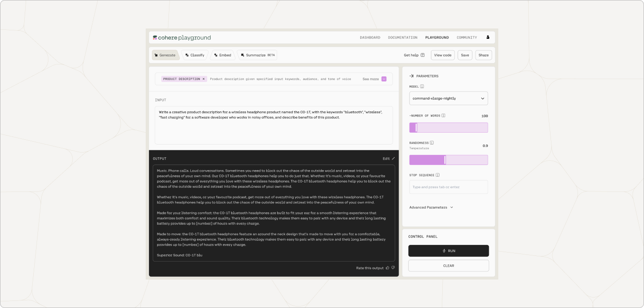Click the 'INPUT' section label
The width and height of the screenshot is (644, 308).
(x=160, y=100)
